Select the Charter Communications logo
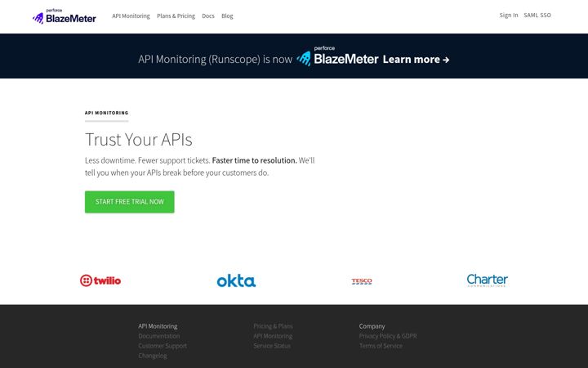This screenshot has height=368, width=588. click(x=487, y=280)
